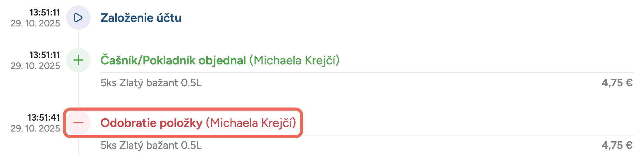
Task: Click the Odobratie položky event heading
Action: 151,123
